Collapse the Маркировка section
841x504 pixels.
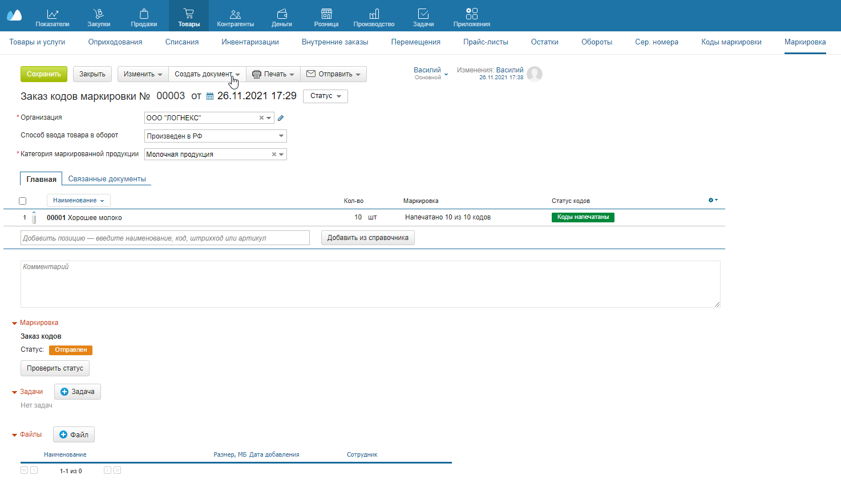(15, 323)
